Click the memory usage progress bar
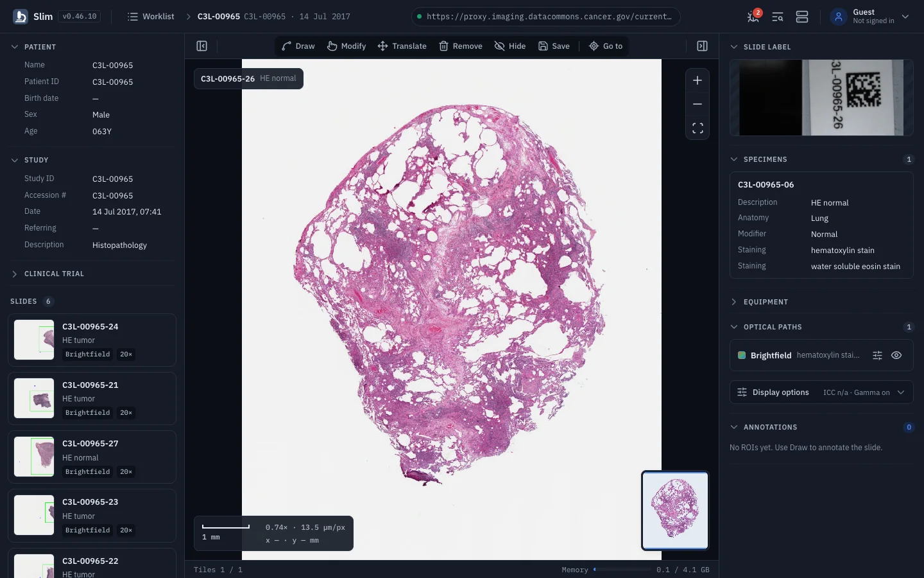This screenshot has height=578, width=924. click(622, 570)
